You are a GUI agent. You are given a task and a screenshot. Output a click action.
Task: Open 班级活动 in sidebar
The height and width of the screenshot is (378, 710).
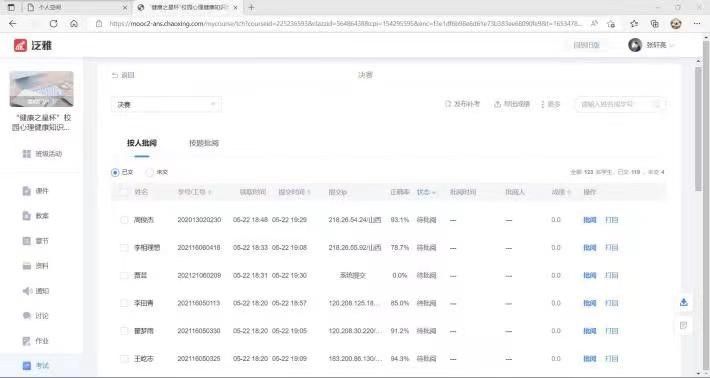coord(42,154)
